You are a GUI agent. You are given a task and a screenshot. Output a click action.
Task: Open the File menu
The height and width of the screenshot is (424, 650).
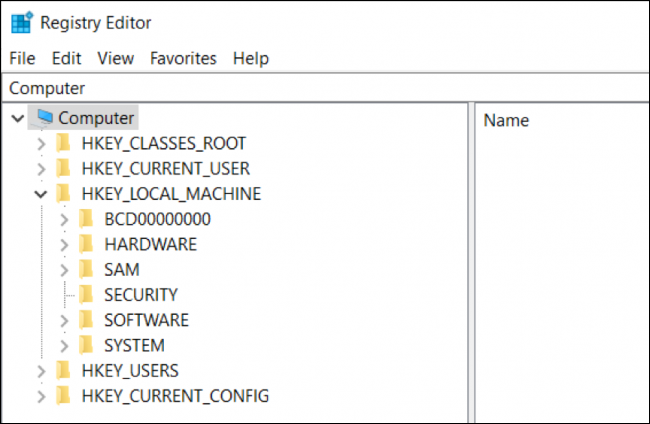point(22,58)
